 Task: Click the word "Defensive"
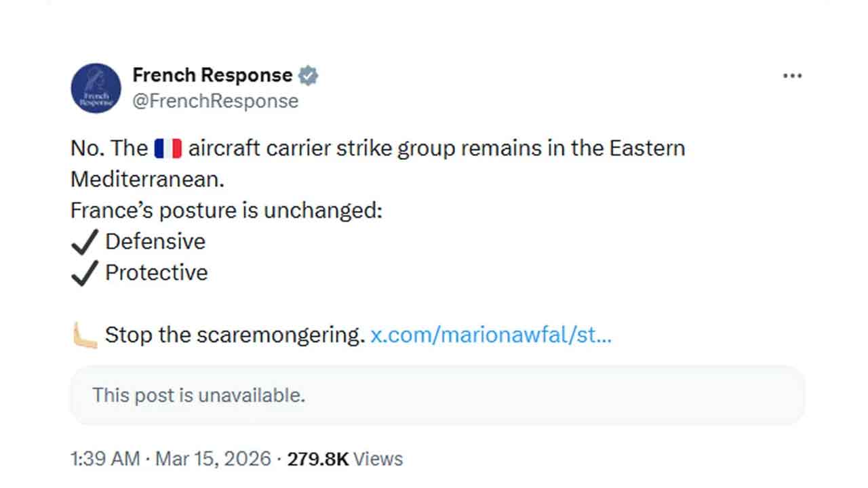155,241
